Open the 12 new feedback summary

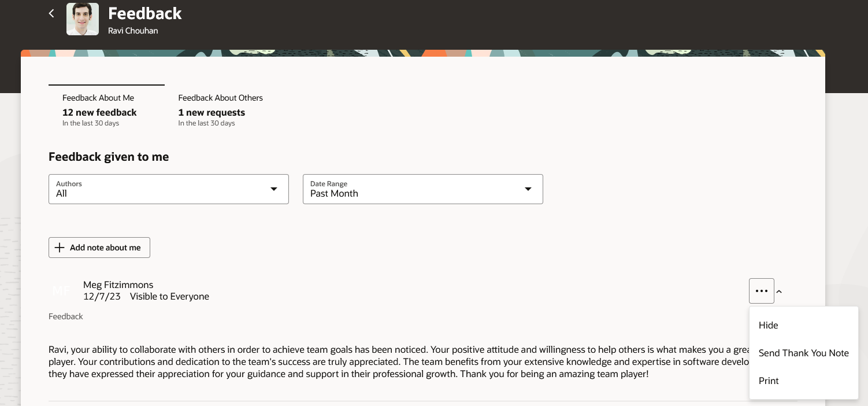pos(99,112)
